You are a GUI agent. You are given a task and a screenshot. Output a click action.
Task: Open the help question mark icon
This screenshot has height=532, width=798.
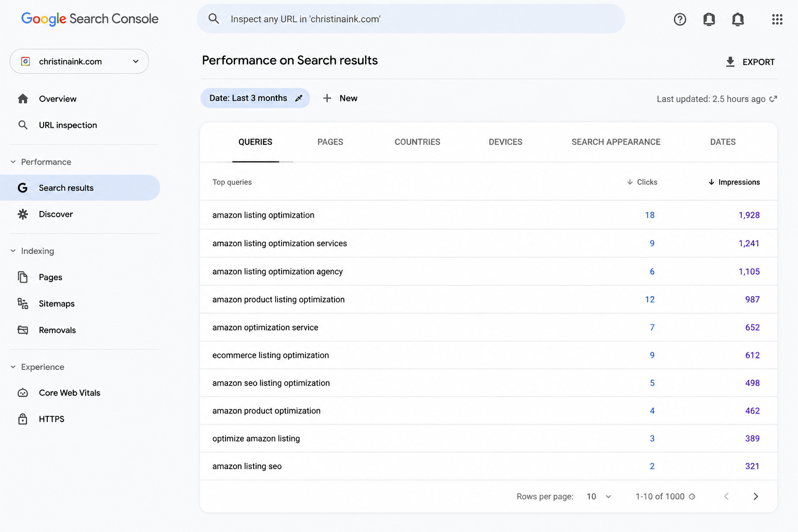tap(680, 19)
